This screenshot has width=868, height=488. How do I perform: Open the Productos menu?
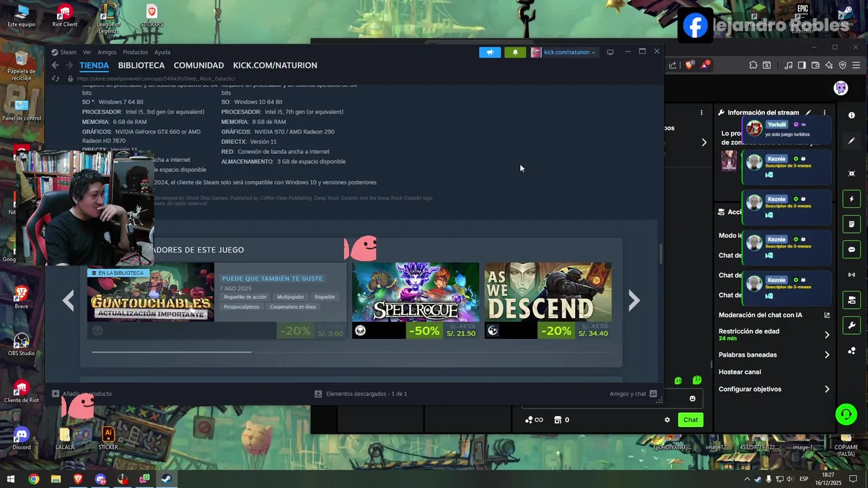click(x=135, y=52)
